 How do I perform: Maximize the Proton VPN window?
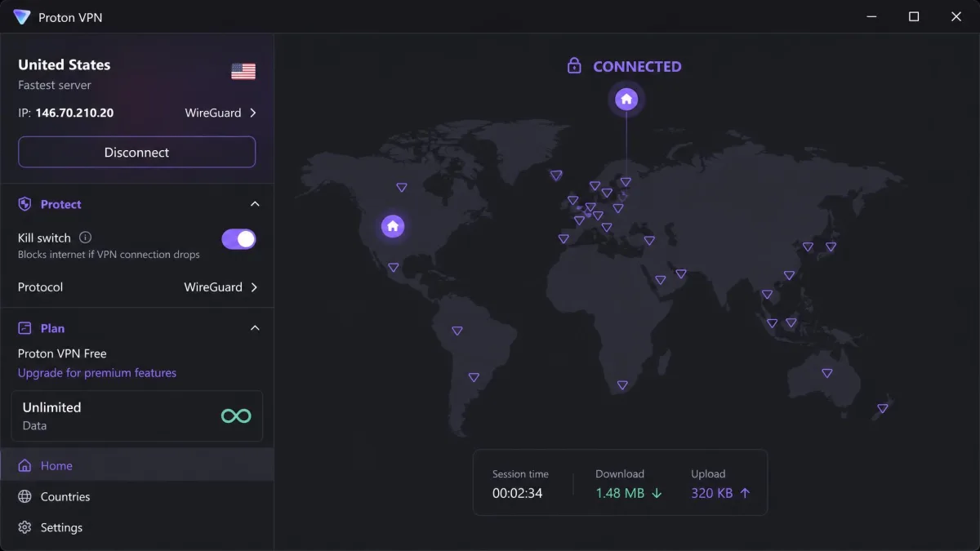click(914, 17)
